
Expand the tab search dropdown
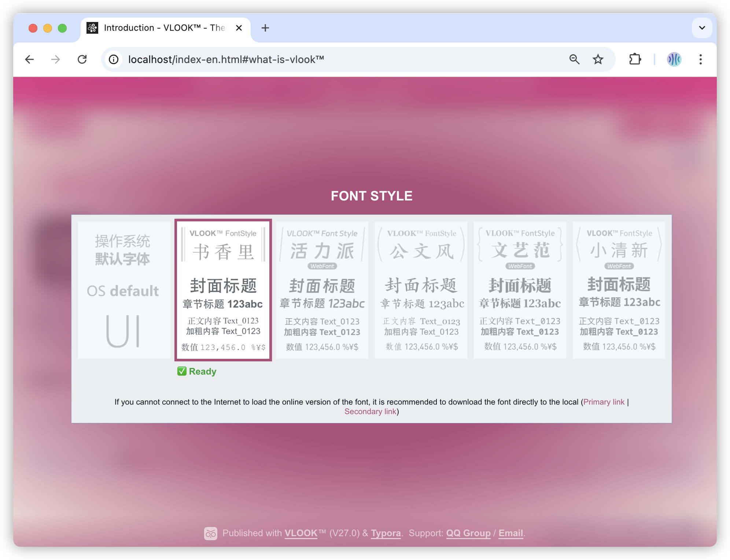(702, 28)
